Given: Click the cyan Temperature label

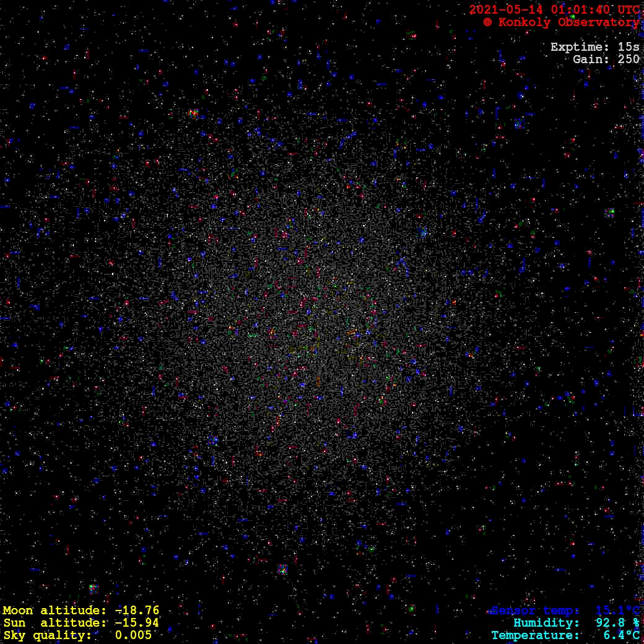Looking at the screenshot, I should [536, 635].
